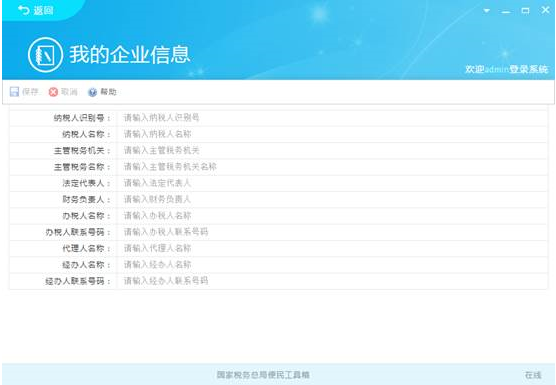Click into the 主管税务机关 input field

click(x=333, y=150)
